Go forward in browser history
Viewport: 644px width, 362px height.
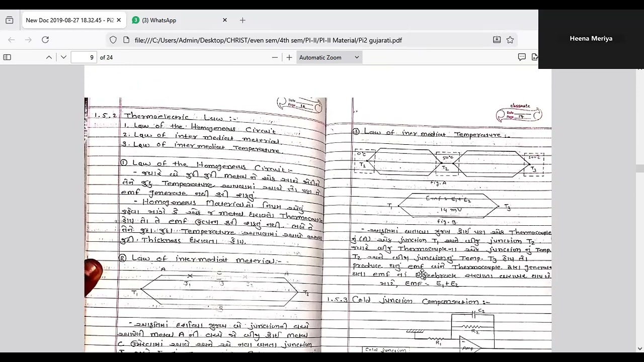tap(28, 40)
